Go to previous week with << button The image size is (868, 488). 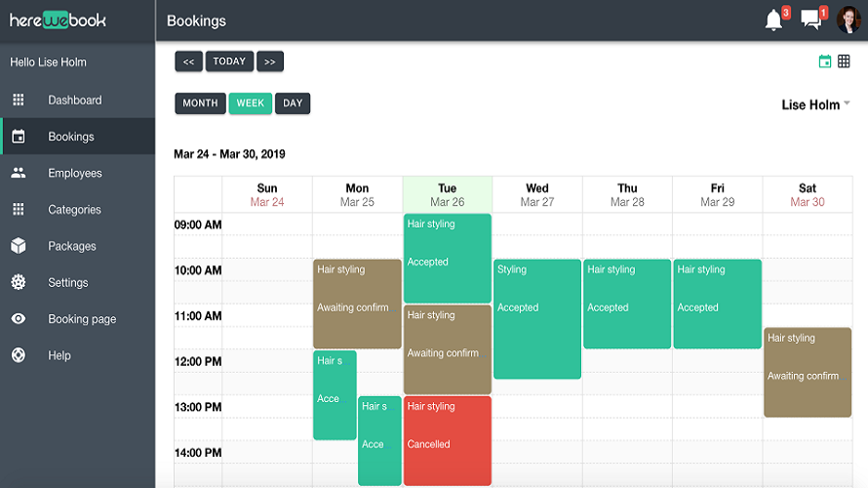[189, 61]
